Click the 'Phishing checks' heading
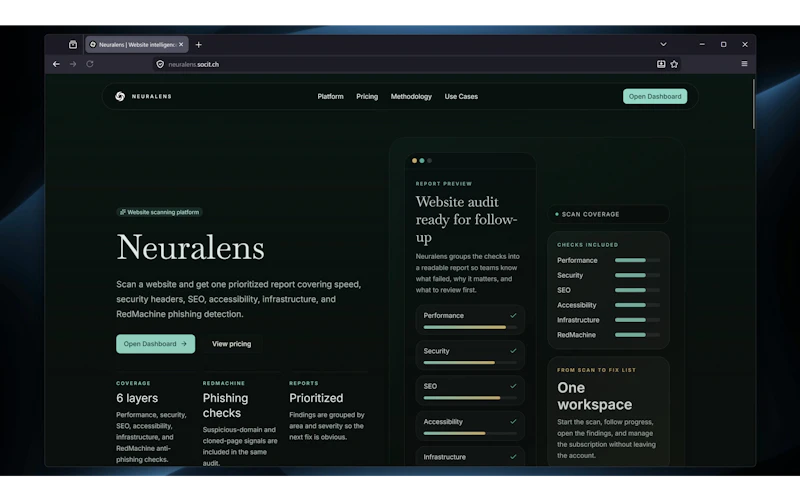The height and width of the screenshot is (500, 800). click(x=226, y=405)
